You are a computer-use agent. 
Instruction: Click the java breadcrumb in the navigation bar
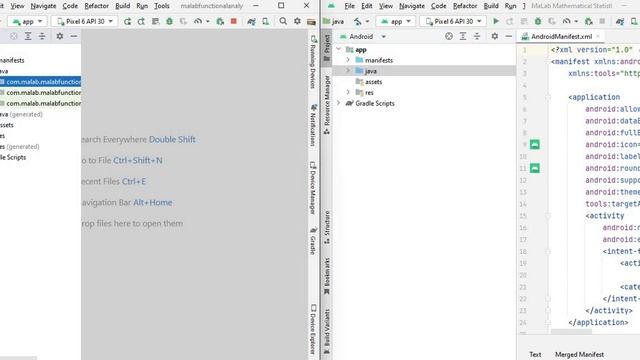pyautogui.click(x=333, y=21)
